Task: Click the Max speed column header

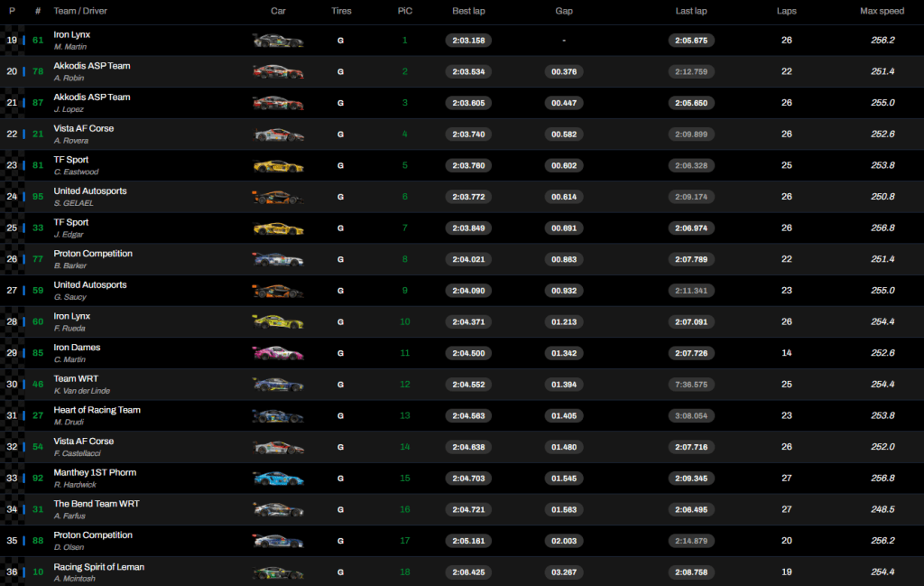Action: tap(882, 12)
